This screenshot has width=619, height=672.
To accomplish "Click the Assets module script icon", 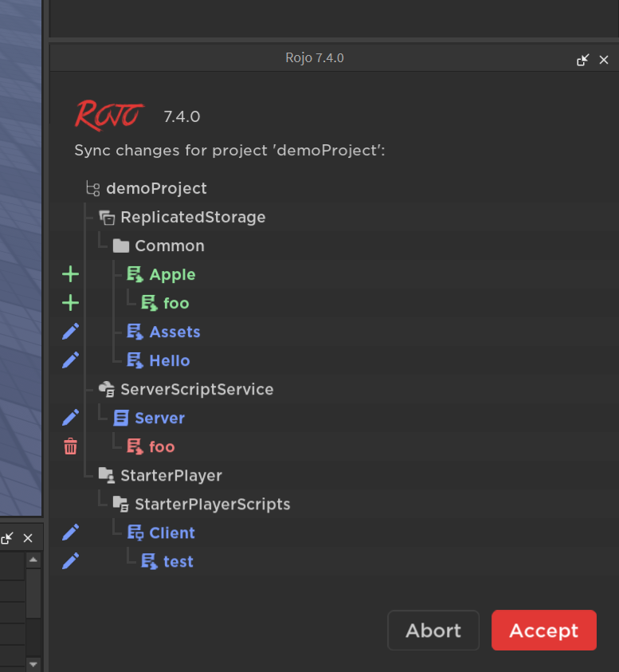I will [135, 332].
